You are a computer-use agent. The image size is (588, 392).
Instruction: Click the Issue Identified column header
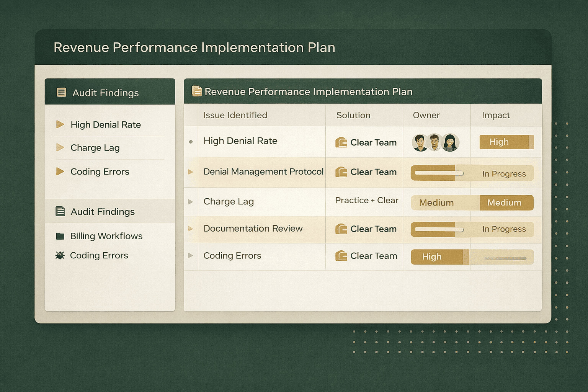(235, 115)
